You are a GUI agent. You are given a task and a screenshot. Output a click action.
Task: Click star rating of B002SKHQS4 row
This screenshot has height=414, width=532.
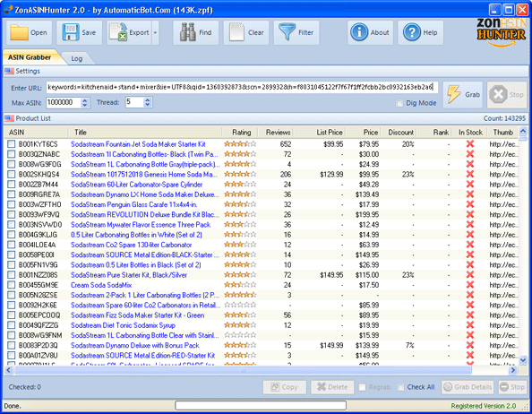[240, 175]
